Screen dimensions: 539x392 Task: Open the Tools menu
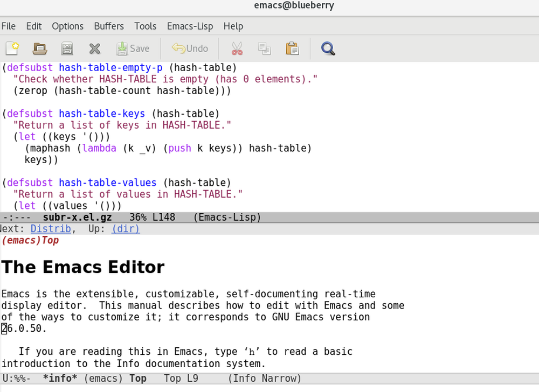pyautogui.click(x=145, y=26)
